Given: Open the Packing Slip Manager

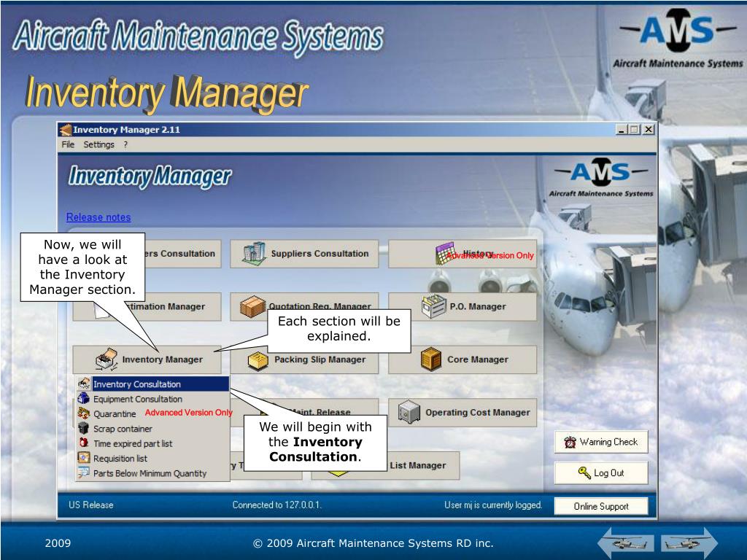Looking at the screenshot, I should pos(304,359).
